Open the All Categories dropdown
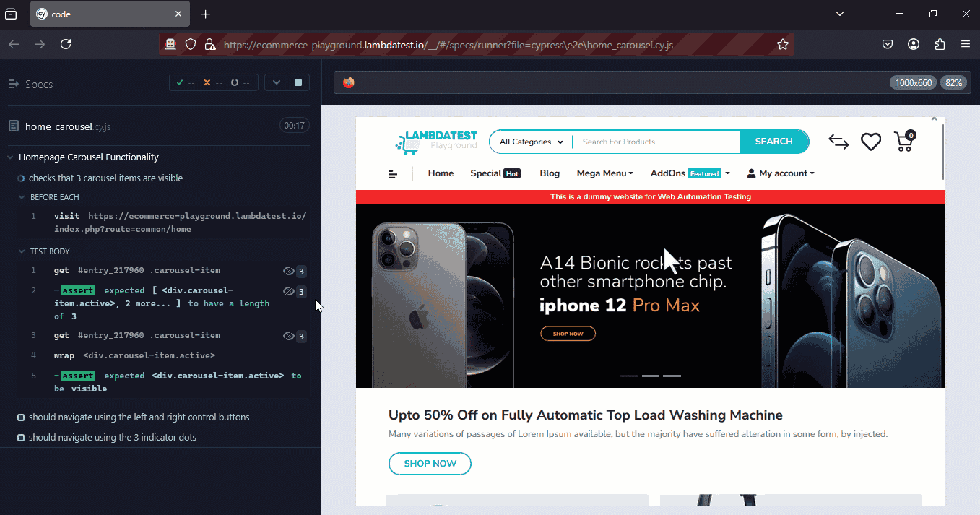 531,142
